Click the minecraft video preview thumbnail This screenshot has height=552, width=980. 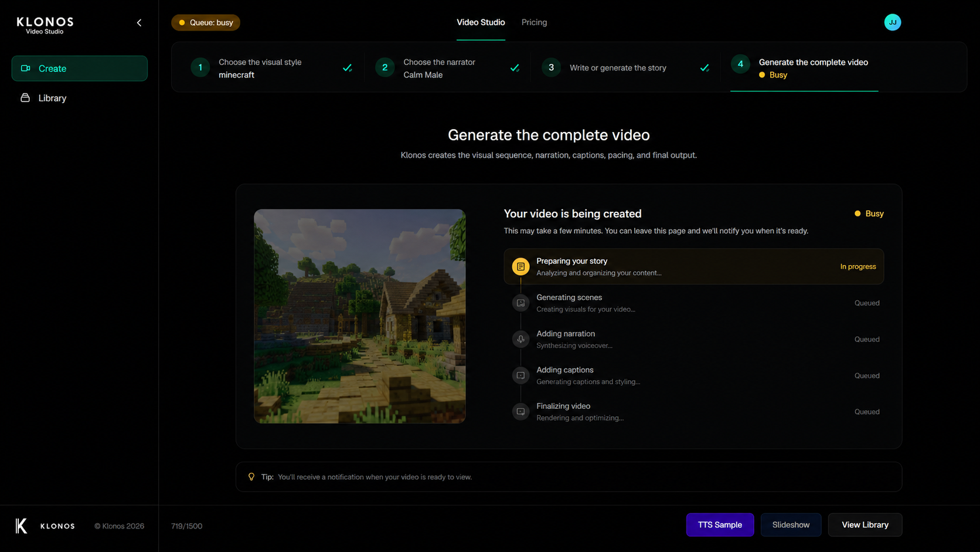point(360,316)
